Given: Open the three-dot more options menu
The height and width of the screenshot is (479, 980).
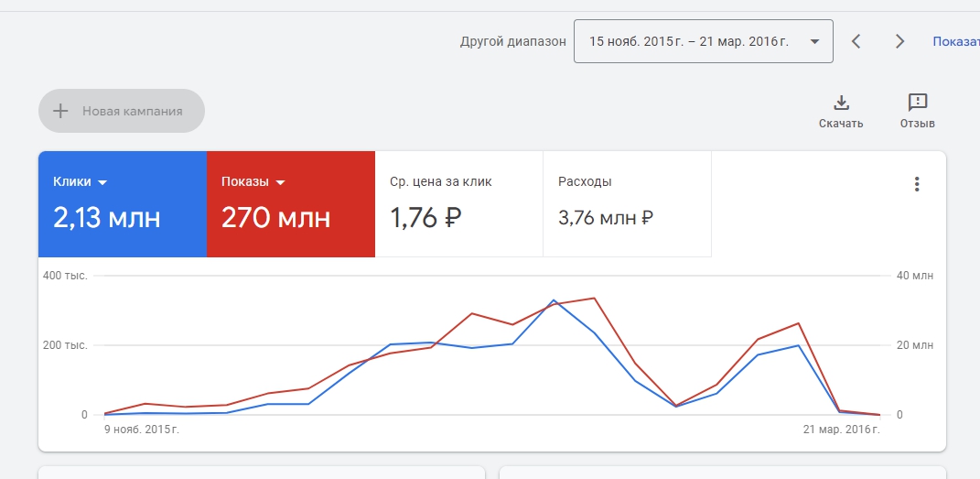Looking at the screenshot, I should tap(916, 184).
